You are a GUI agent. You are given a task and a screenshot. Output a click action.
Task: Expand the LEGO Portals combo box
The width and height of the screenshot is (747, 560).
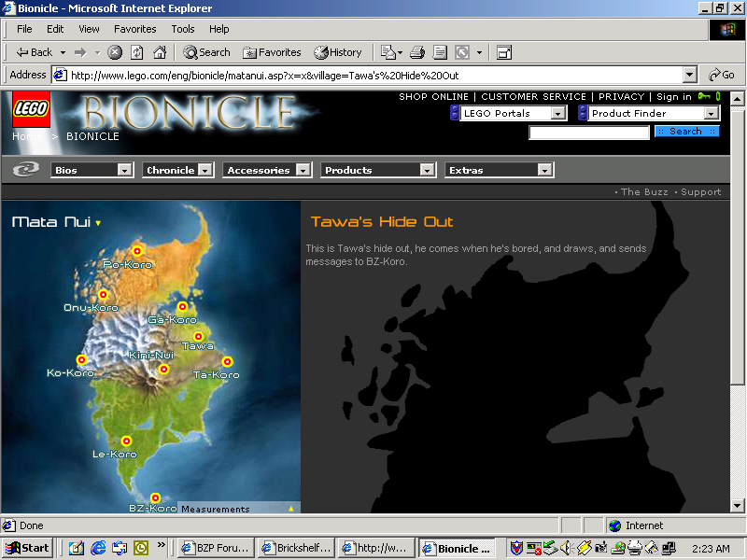tap(557, 113)
